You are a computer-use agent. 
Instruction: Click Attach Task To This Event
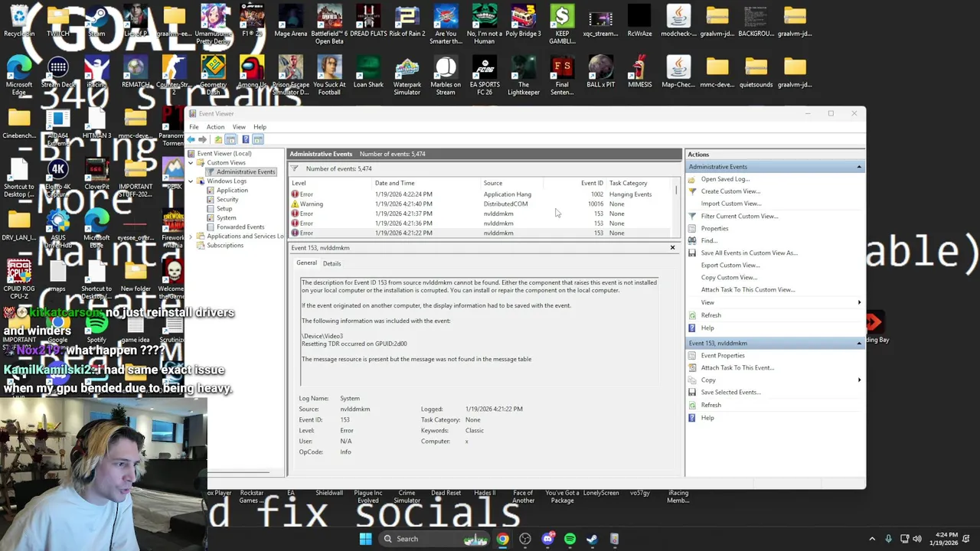tap(737, 367)
